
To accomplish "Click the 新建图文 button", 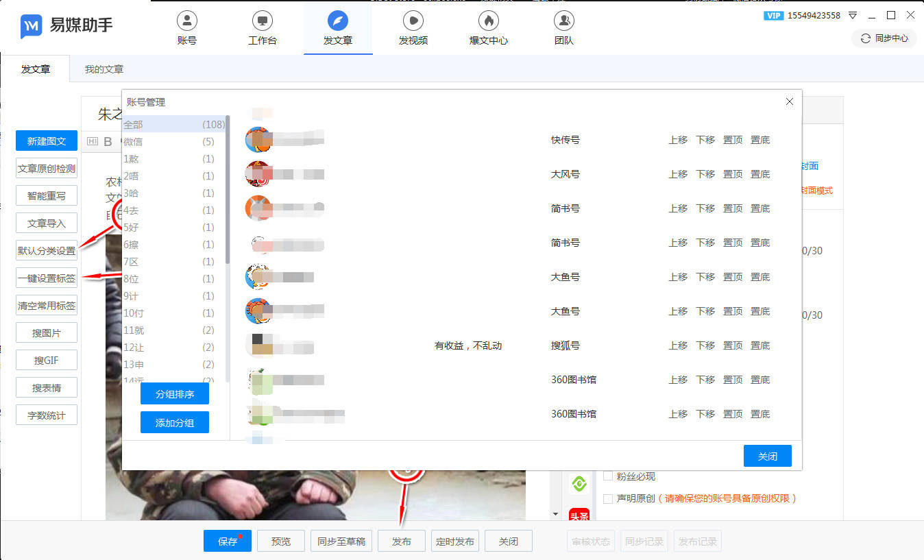I will pyautogui.click(x=47, y=141).
